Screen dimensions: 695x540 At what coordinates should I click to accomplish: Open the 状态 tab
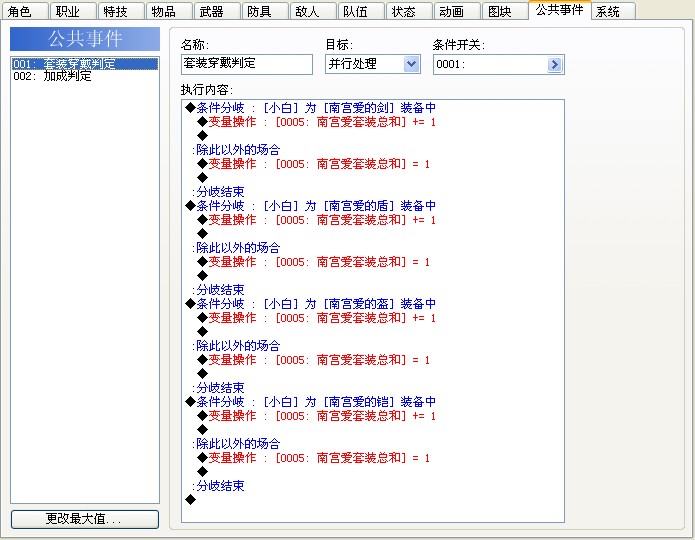(409, 11)
